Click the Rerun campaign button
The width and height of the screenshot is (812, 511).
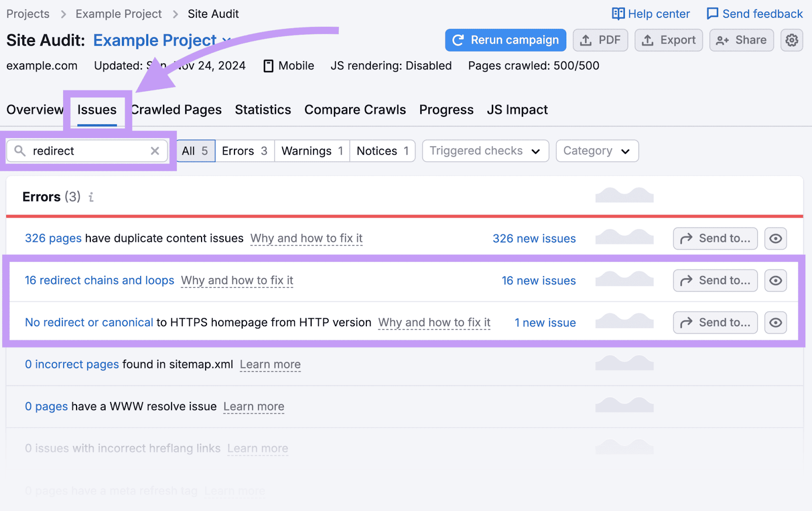point(505,40)
